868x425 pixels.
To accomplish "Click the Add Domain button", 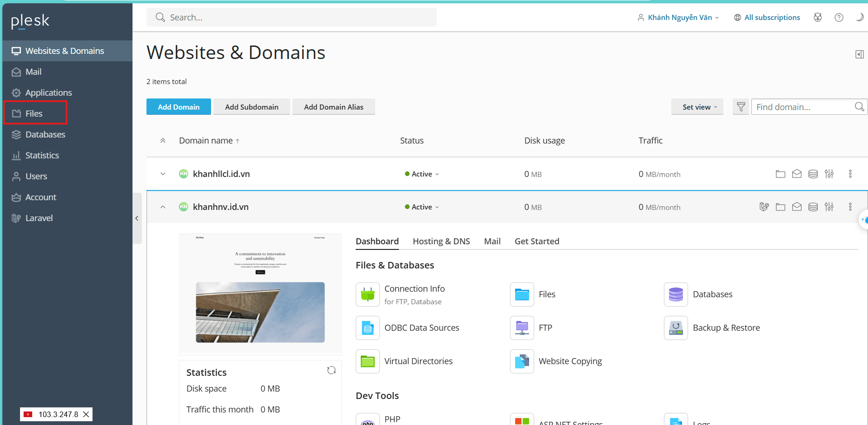I will point(178,106).
